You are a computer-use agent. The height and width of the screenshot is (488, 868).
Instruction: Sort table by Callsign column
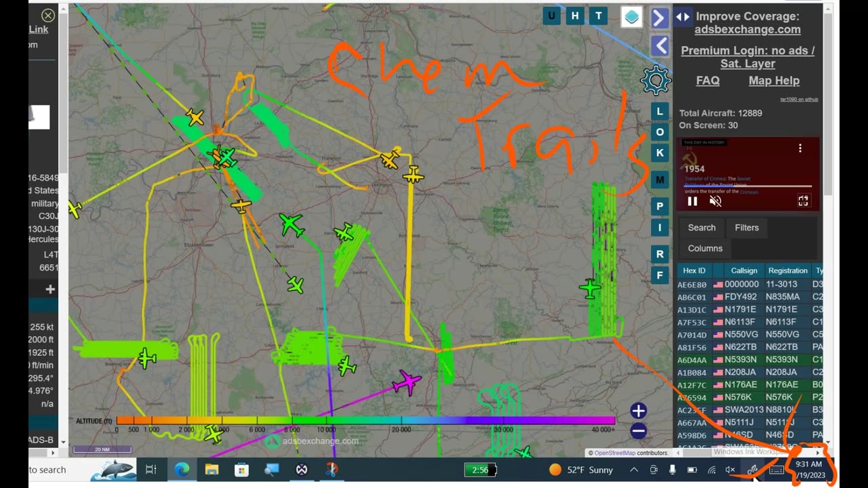point(744,270)
